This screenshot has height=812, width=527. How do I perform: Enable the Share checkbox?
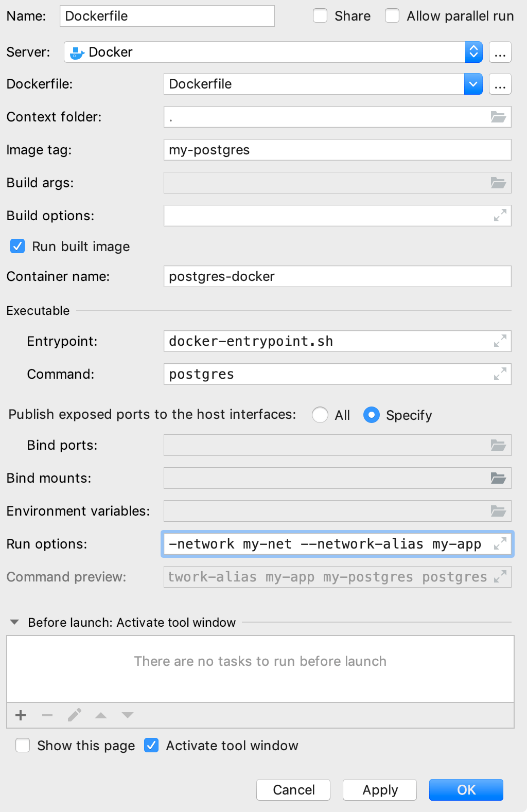[x=320, y=16]
